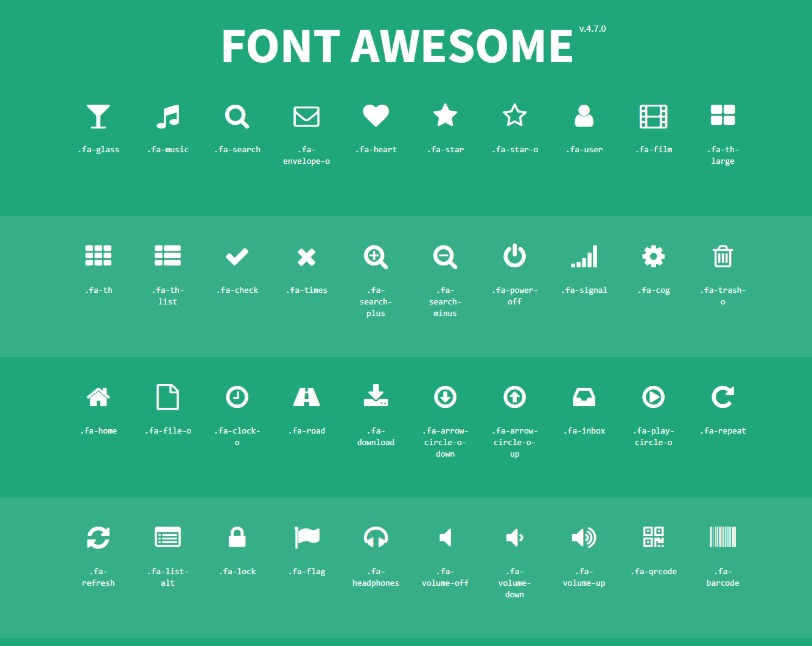
Task: Click the ".fa-clock-o" label text
Action: pyautogui.click(x=237, y=437)
